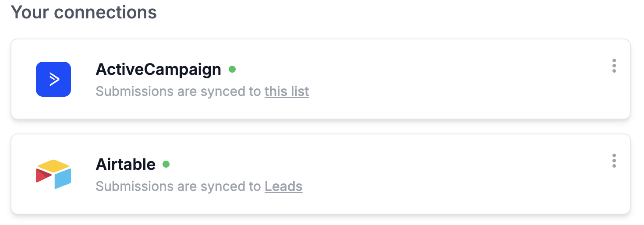This screenshot has height=225, width=644.
Task: Click the yellow top of the Airtable logo
Action: [x=53, y=166]
